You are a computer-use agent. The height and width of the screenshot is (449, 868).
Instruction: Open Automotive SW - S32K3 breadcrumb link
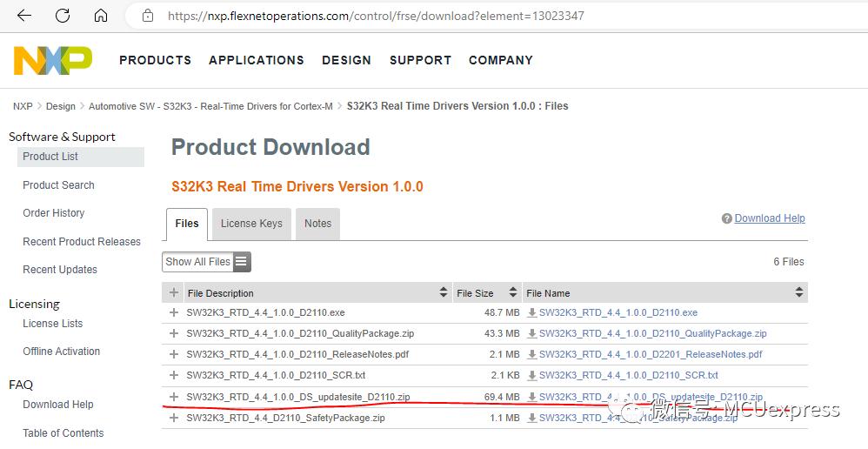tap(210, 106)
